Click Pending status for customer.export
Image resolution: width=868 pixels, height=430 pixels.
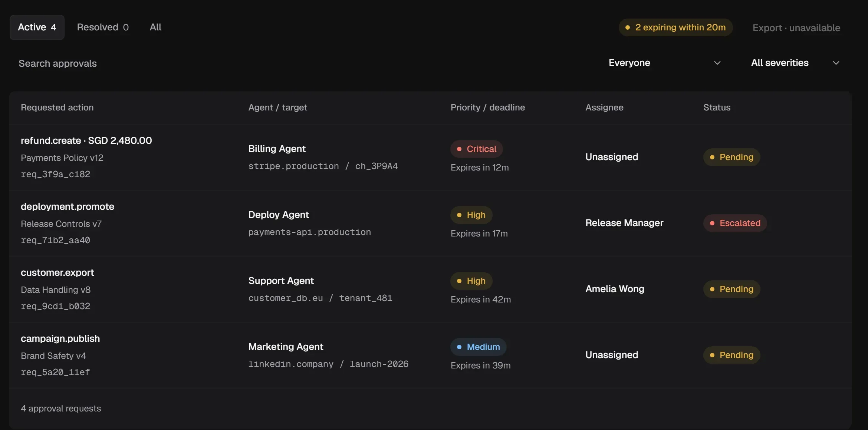coord(731,289)
